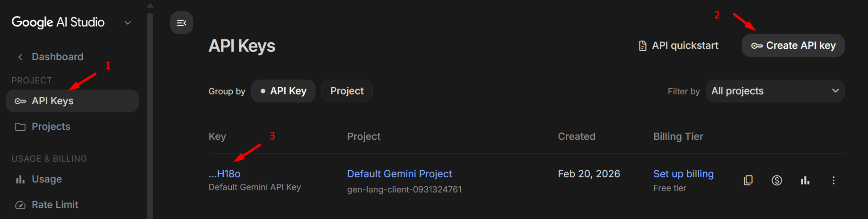Click the Create API key button
The height and width of the screenshot is (219, 868).
[793, 46]
